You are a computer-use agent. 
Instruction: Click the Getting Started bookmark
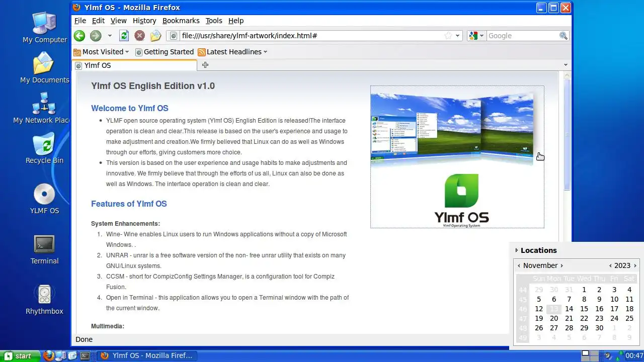[164, 52]
